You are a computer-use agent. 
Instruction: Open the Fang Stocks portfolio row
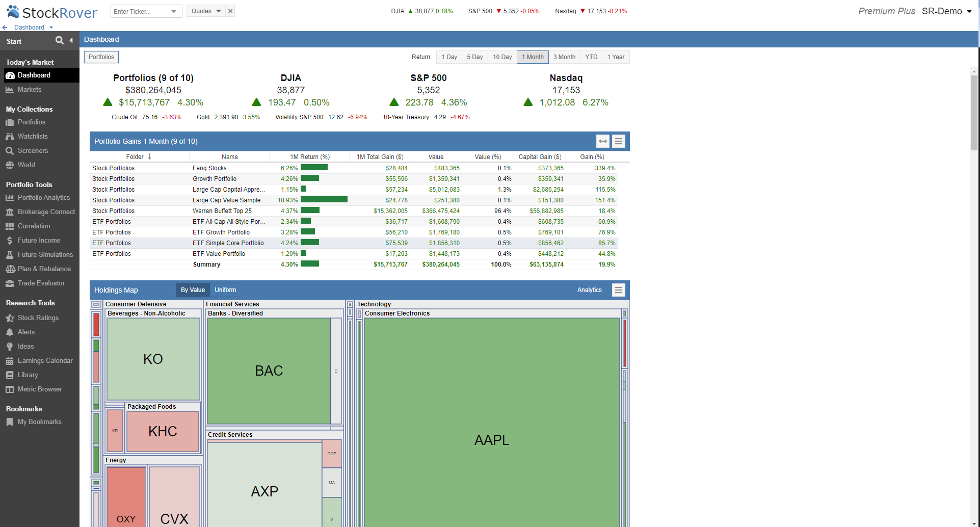point(354,168)
